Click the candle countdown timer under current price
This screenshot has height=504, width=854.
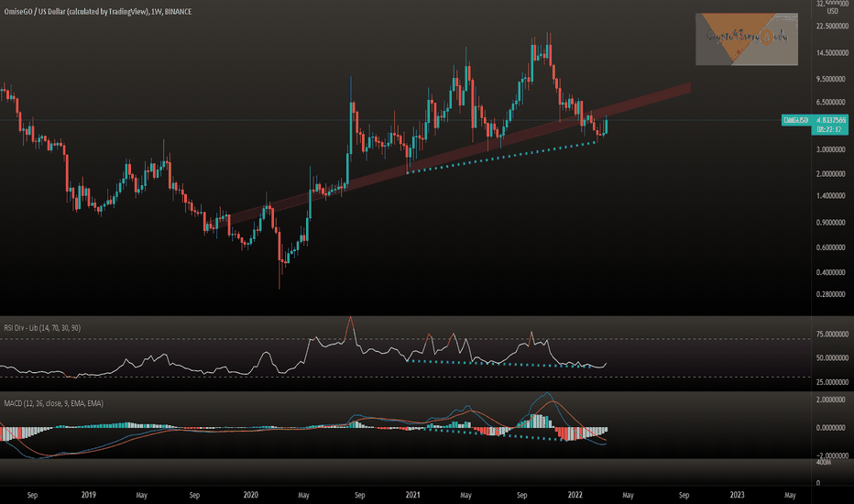[831, 130]
